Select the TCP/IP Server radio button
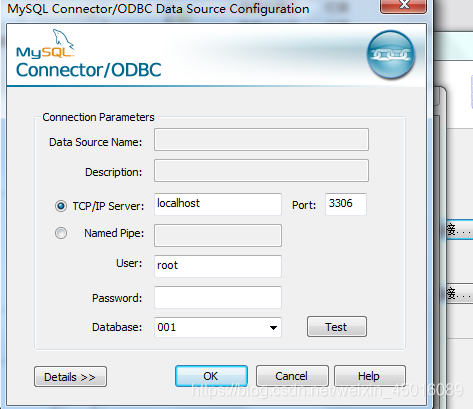473x409 pixels. (x=61, y=206)
